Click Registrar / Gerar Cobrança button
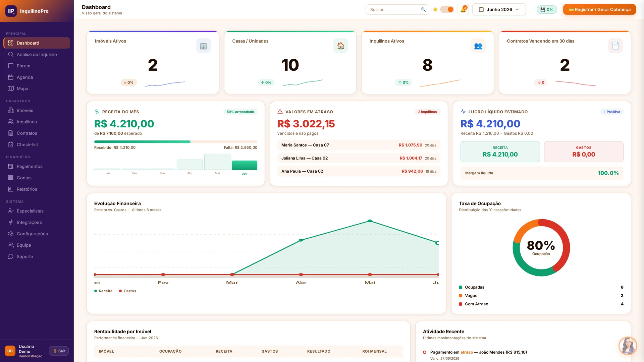This screenshot has height=362, width=644. point(599,9)
